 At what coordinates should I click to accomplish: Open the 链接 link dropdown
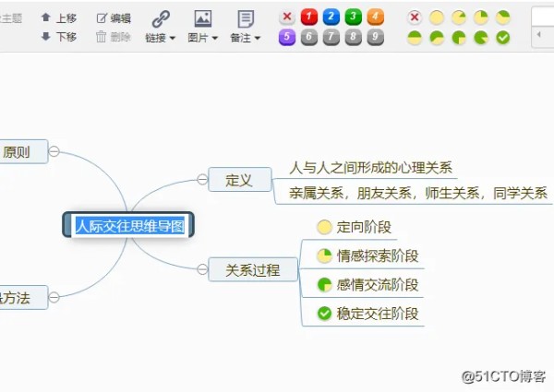[160, 38]
